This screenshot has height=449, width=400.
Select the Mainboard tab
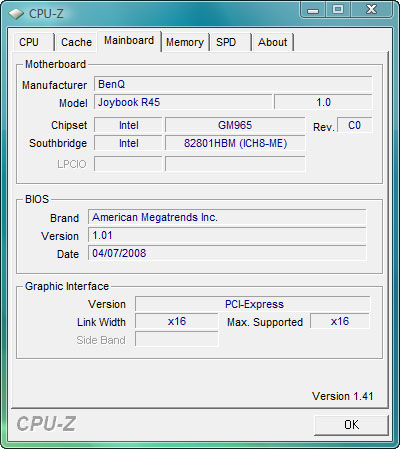point(129,41)
